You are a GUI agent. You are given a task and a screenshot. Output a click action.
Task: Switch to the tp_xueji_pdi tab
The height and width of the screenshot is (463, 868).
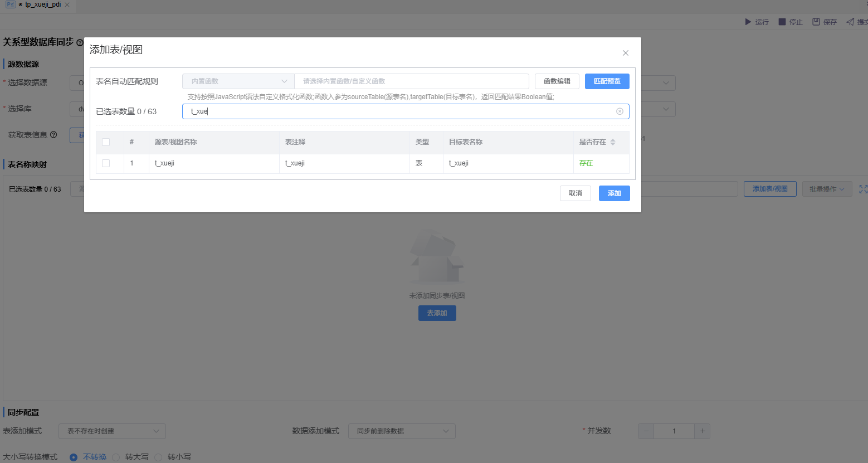pyautogui.click(x=42, y=4)
